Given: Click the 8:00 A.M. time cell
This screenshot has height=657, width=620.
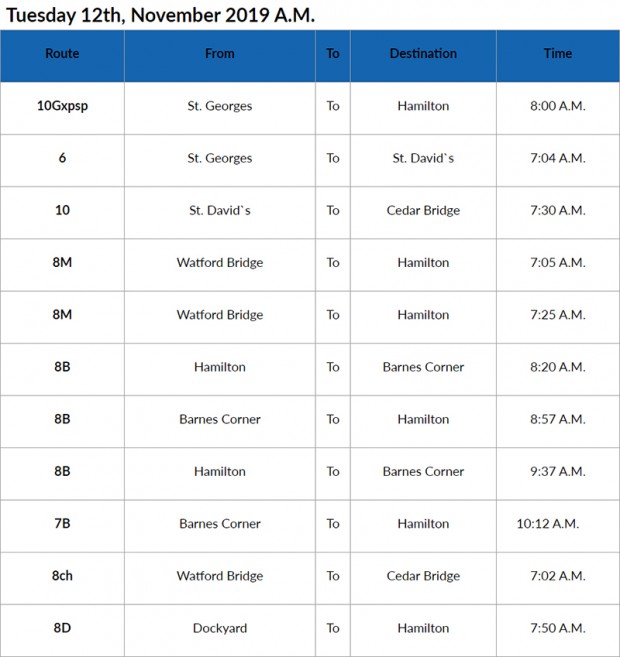Looking at the screenshot, I should [x=558, y=106].
